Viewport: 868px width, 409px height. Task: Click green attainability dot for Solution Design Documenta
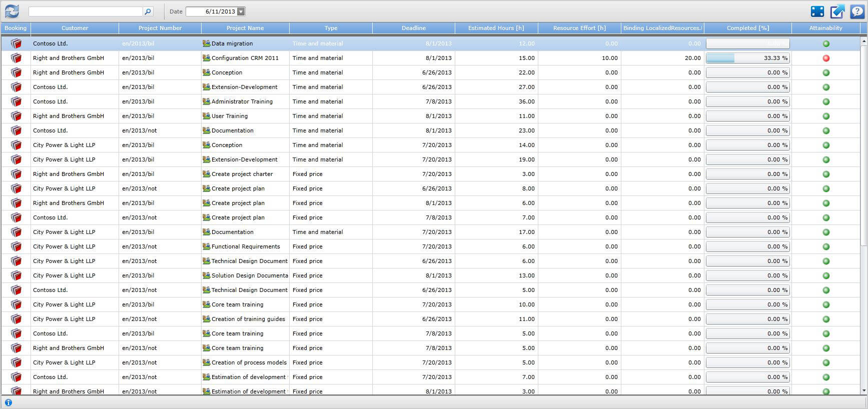coord(826,275)
